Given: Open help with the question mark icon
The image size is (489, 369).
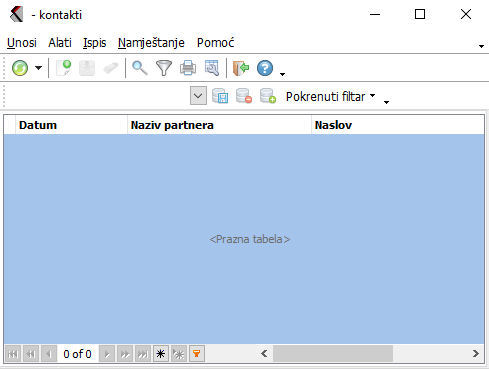Looking at the screenshot, I should click(x=265, y=68).
